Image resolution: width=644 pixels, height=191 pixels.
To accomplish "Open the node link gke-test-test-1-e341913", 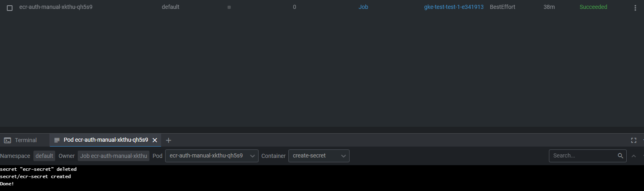I will [453, 7].
